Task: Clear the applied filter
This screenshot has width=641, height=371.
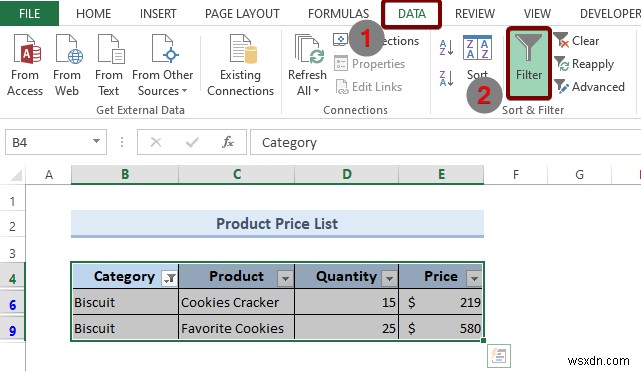Action: [x=576, y=40]
